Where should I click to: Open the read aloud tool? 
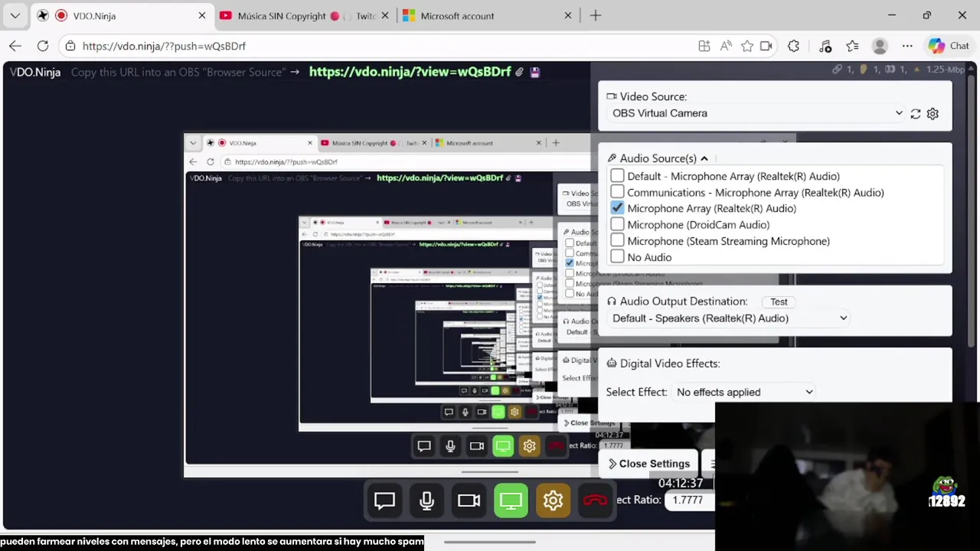click(726, 46)
